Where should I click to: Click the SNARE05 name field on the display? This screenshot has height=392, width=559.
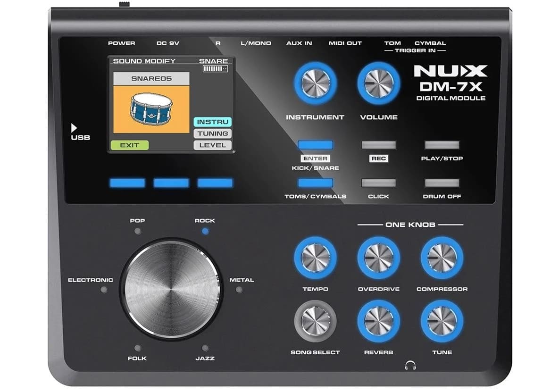point(151,78)
